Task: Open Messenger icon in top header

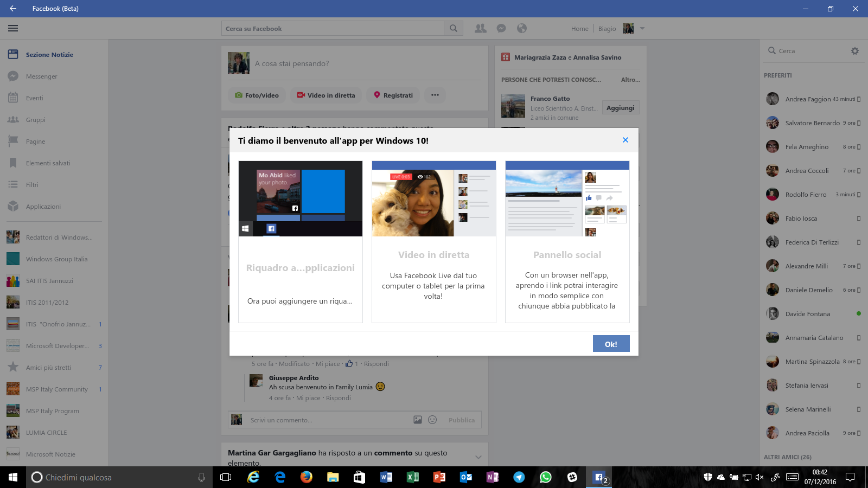Action: pos(501,28)
